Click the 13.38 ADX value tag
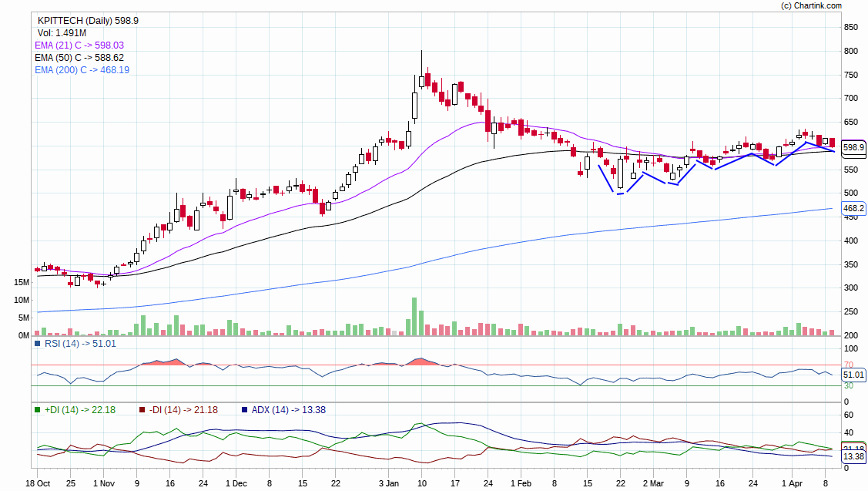 coord(853,456)
